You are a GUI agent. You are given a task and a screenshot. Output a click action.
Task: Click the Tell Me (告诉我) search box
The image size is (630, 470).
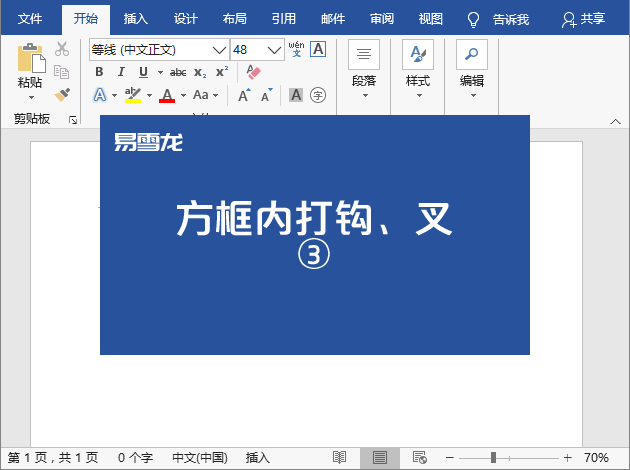point(499,19)
